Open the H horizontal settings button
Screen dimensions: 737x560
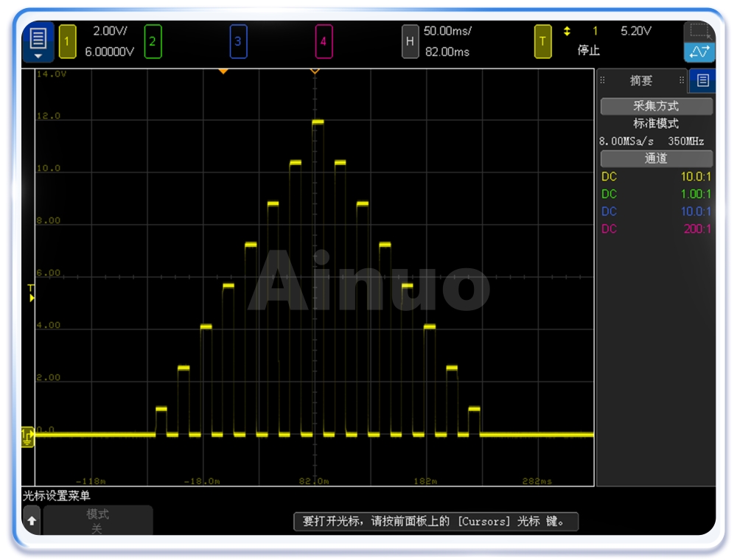(x=410, y=41)
